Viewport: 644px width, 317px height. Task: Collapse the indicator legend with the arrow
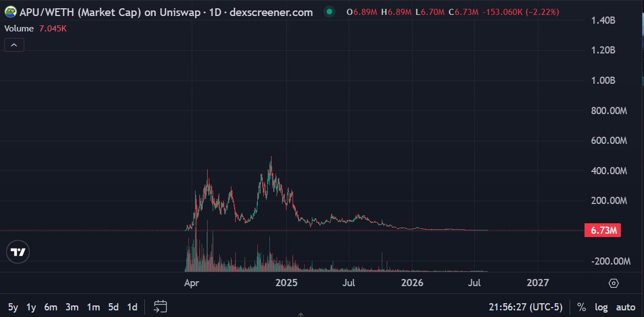click(x=14, y=45)
